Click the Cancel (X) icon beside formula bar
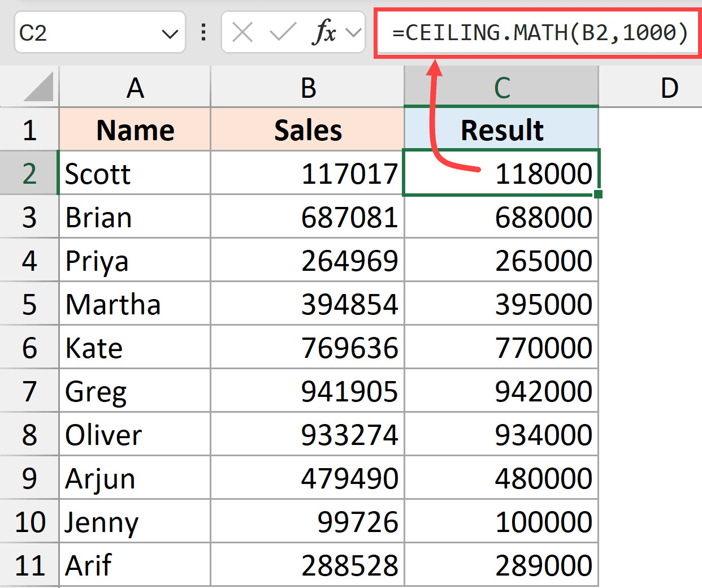 [x=241, y=32]
